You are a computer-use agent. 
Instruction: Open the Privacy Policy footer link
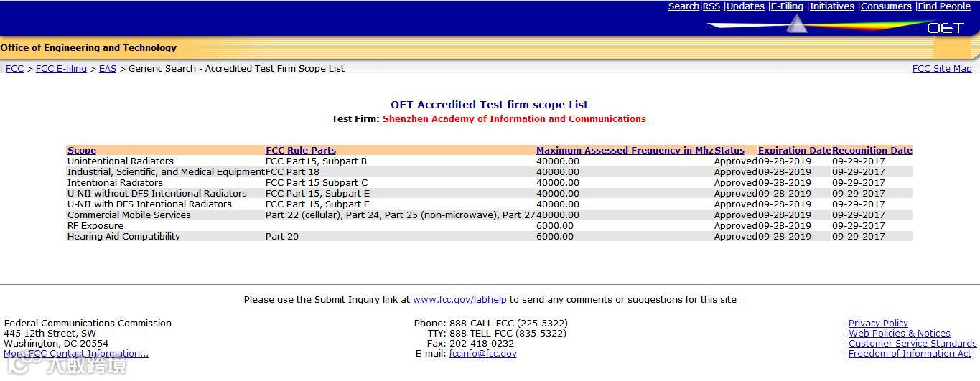point(878,324)
